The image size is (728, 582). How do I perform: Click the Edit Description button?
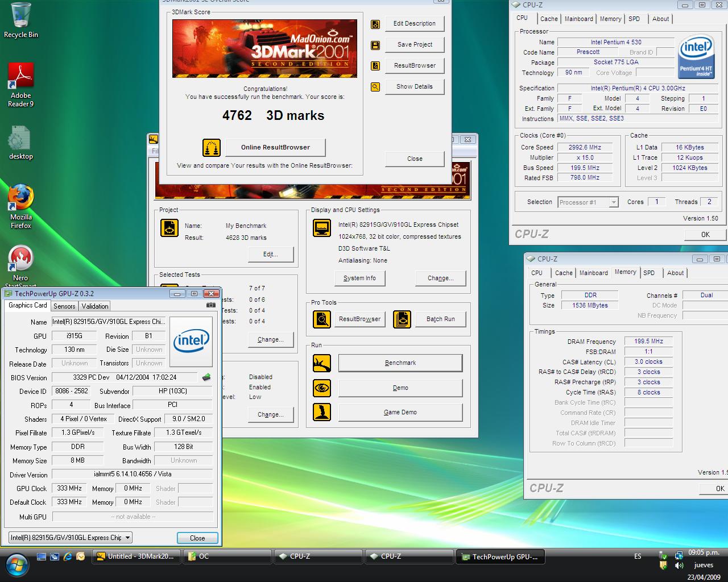pyautogui.click(x=415, y=24)
